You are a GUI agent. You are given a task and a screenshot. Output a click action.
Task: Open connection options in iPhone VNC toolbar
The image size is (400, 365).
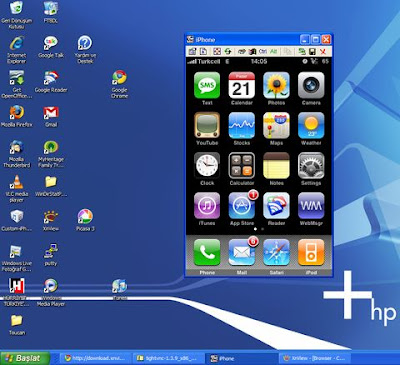(192, 51)
